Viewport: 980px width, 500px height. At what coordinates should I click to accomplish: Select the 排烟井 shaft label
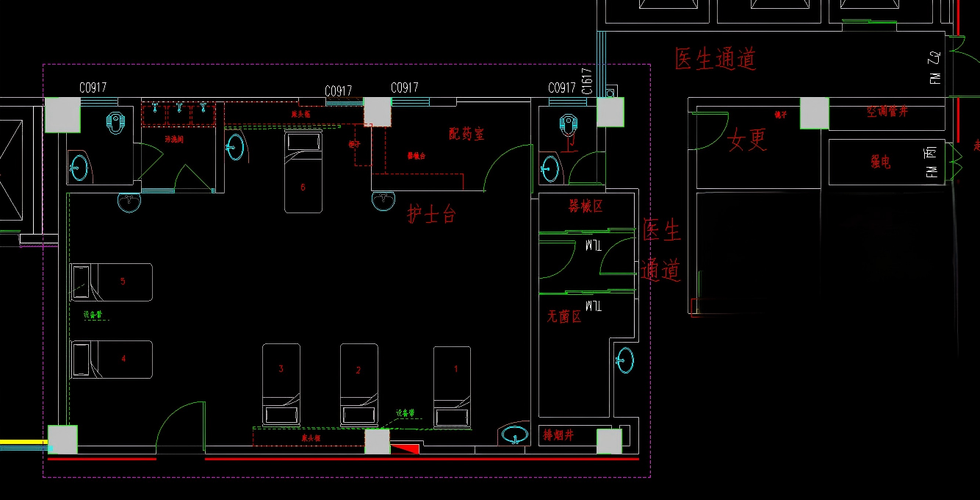(x=558, y=435)
